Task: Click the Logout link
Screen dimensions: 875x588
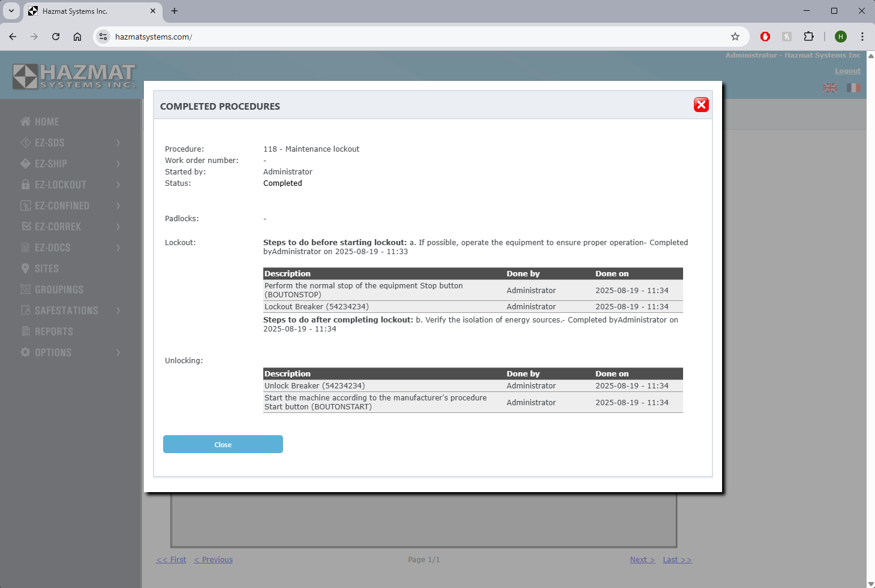Action: click(x=847, y=71)
